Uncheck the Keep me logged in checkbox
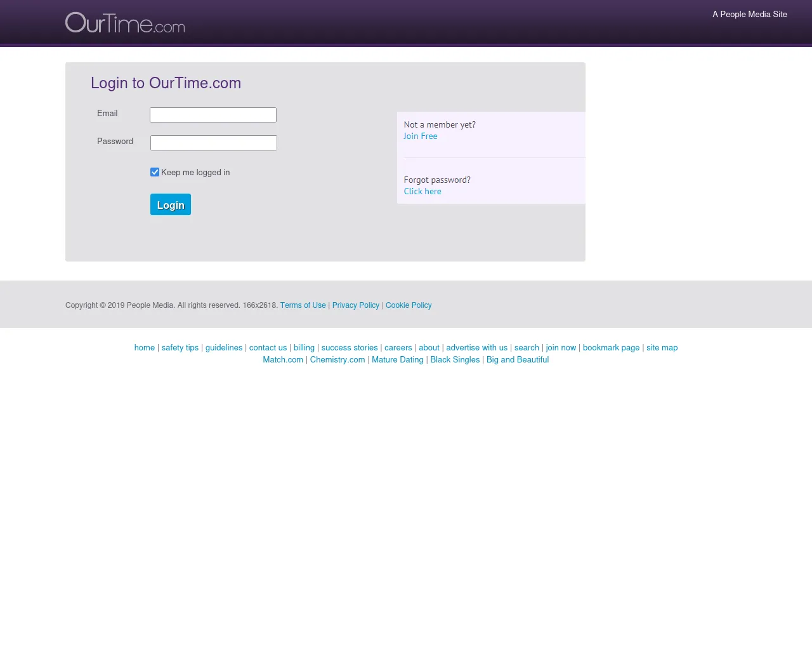The width and height of the screenshot is (812, 650). (x=155, y=172)
